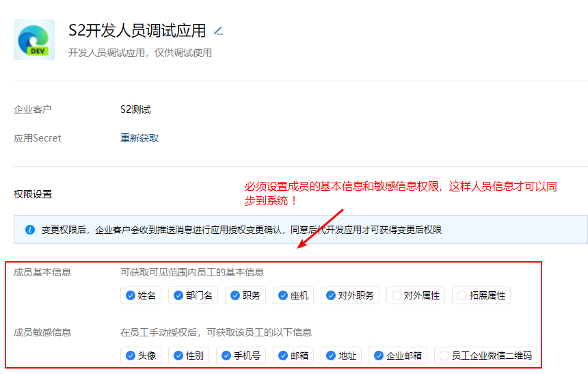Disable the 座机 permission checkbox
Image resolution: width=588 pixels, height=374 pixels.
point(282,296)
